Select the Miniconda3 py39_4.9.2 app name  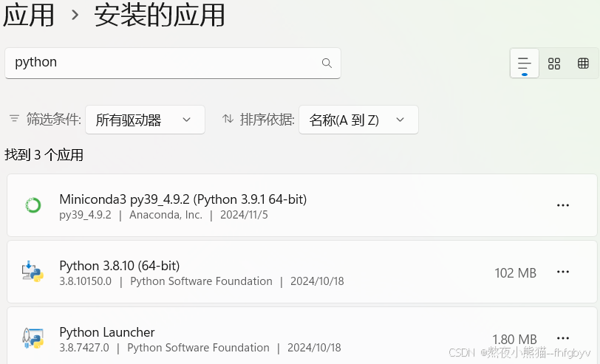tap(183, 199)
